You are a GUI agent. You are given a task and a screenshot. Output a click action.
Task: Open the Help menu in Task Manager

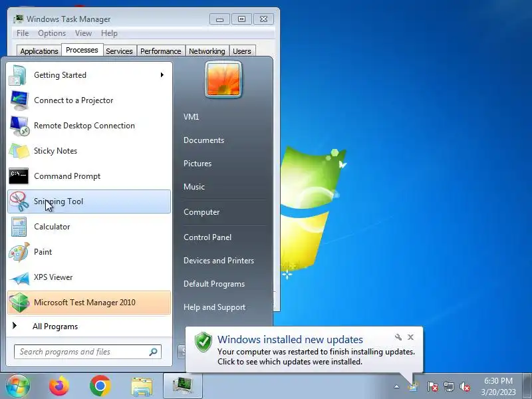tap(109, 33)
